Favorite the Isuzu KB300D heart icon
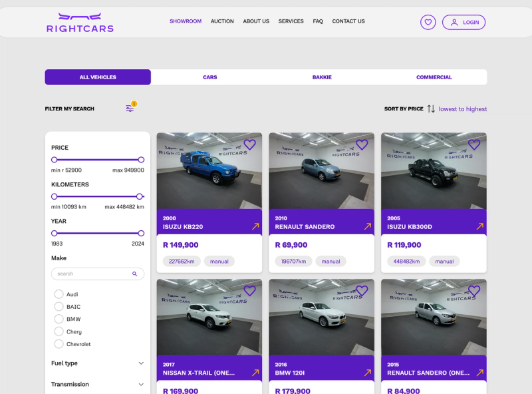532x394 pixels. (474, 144)
